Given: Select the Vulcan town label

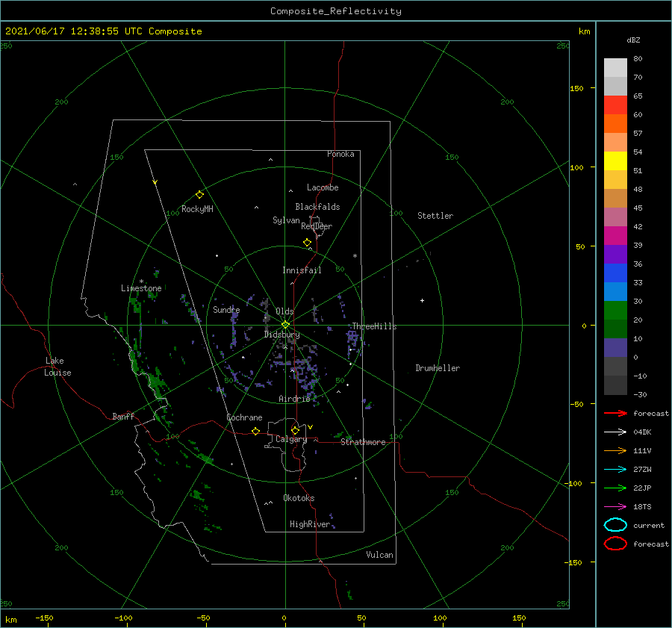Looking at the screenshot, I should click(379, 555).
